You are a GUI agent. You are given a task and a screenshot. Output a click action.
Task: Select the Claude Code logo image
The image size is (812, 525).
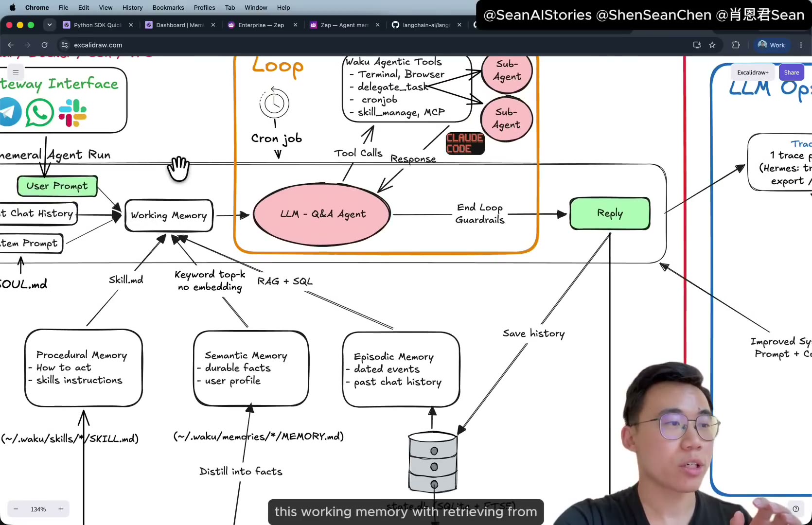coord(465,143)
